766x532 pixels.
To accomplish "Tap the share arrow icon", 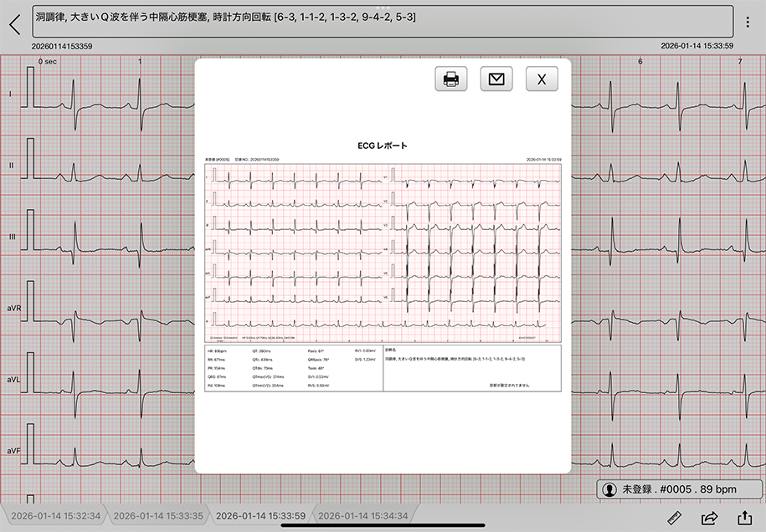I will (710, 518).
